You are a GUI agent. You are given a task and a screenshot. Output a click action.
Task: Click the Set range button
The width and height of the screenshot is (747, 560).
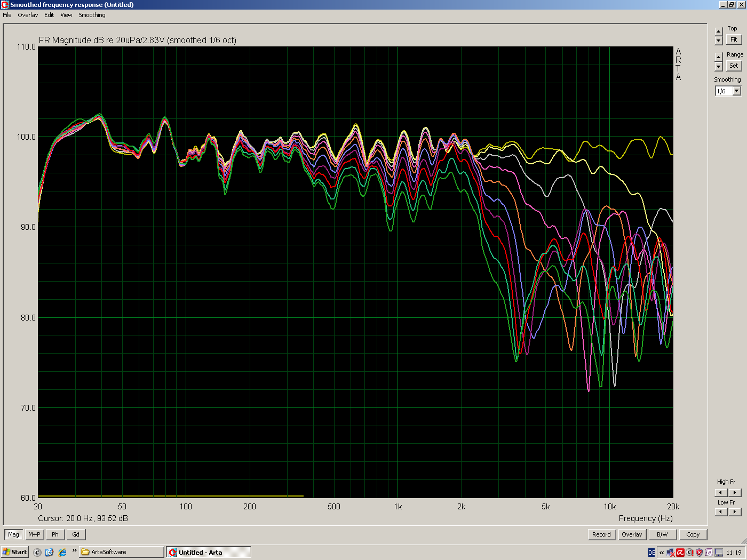point(734,66)
